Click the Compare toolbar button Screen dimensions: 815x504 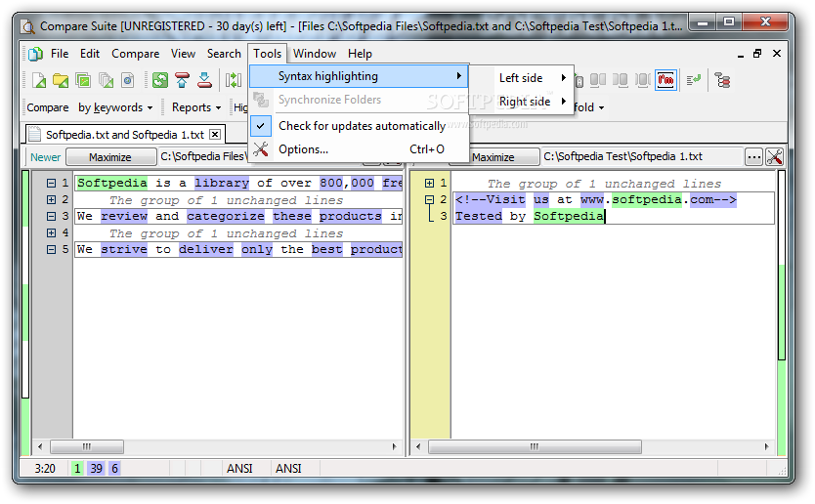pos(48,107)
